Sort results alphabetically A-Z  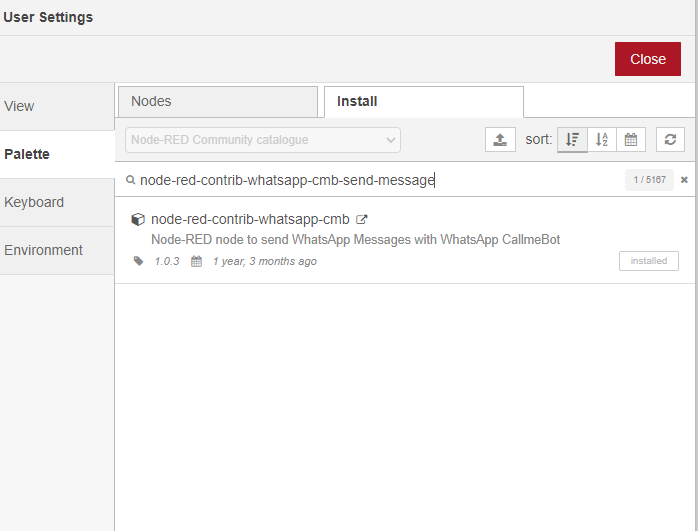602,140
